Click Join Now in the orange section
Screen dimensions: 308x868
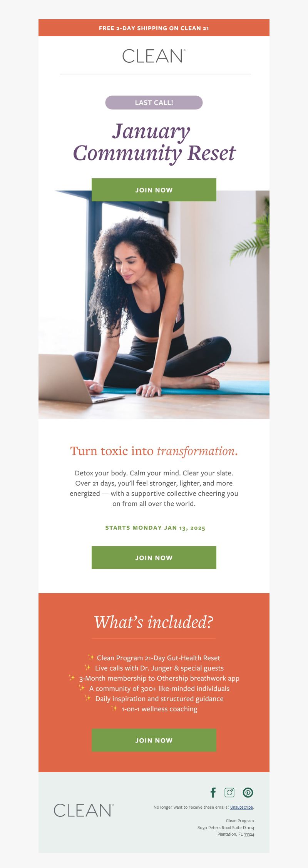point(154,740)
